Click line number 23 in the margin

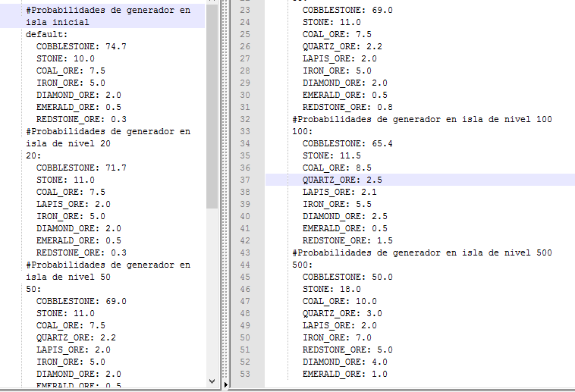[245, 11]
